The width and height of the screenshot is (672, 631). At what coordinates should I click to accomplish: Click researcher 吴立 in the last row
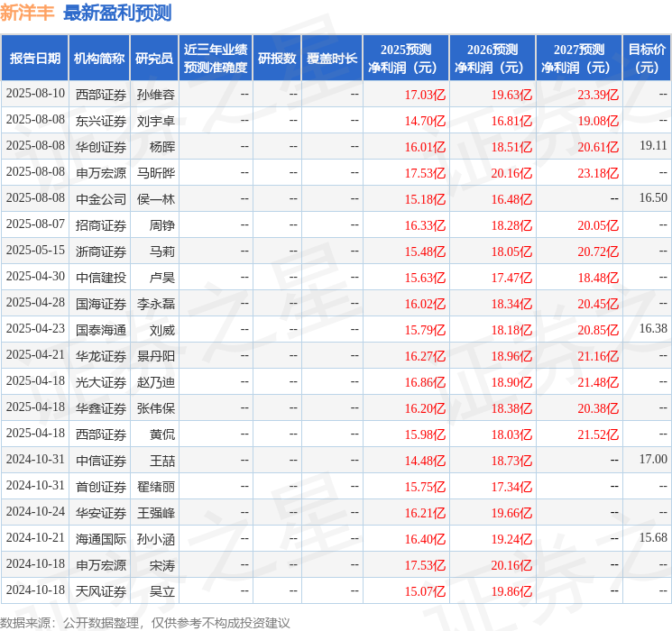(161, 590)
